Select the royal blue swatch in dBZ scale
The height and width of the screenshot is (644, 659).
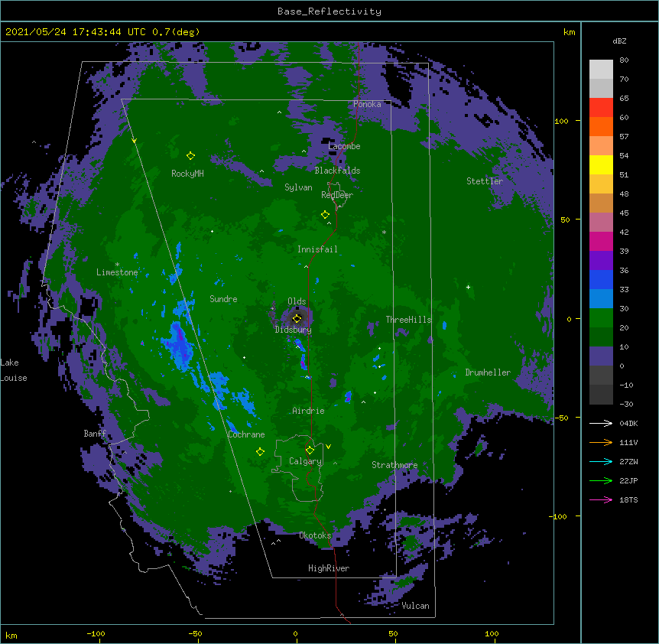(601, 279)
